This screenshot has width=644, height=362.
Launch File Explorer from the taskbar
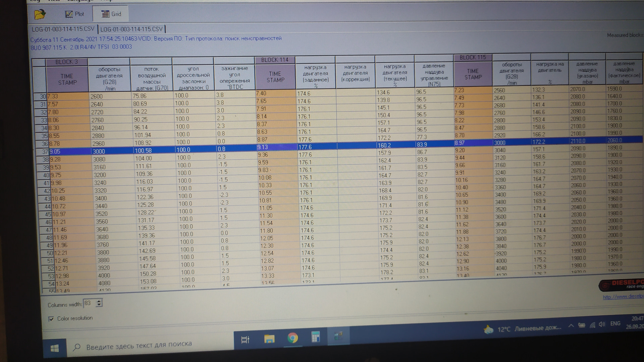pos(269,339)
